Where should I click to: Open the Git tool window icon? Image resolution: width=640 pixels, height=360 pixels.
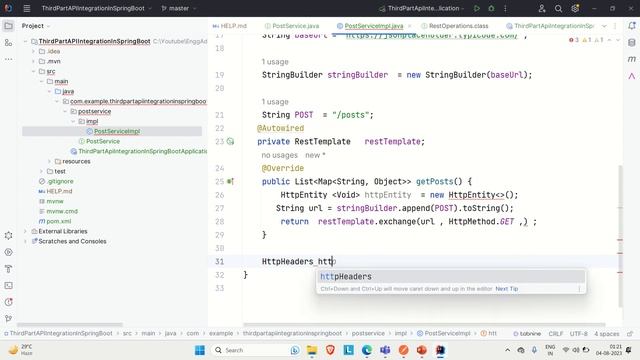click(8, 318)
